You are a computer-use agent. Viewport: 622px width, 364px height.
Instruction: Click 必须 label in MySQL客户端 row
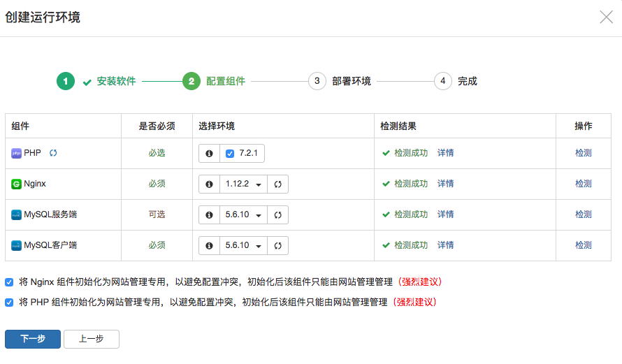pos(157,245)
